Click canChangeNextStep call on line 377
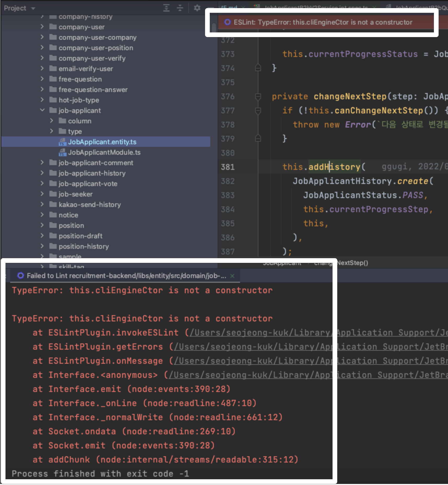448x485 pixels. point(379,111)
